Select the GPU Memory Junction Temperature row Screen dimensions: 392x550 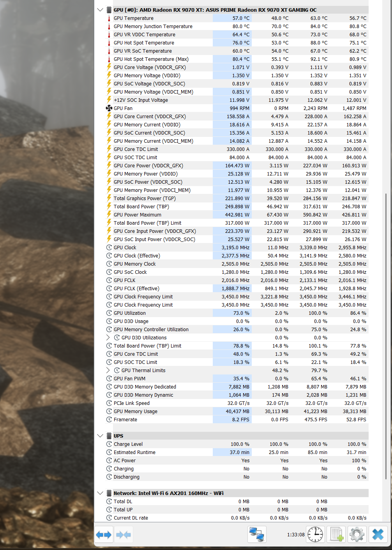237,26
